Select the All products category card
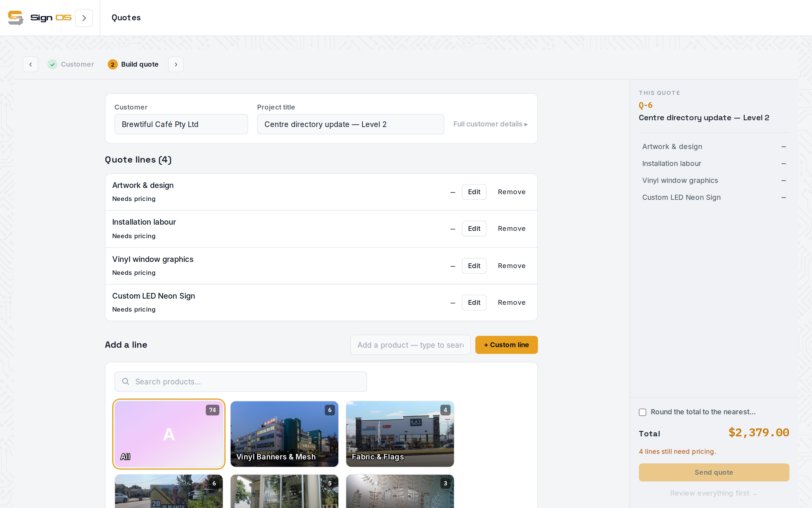The width and height of the screenshot is (812, 508). click(x=169, y=434)
